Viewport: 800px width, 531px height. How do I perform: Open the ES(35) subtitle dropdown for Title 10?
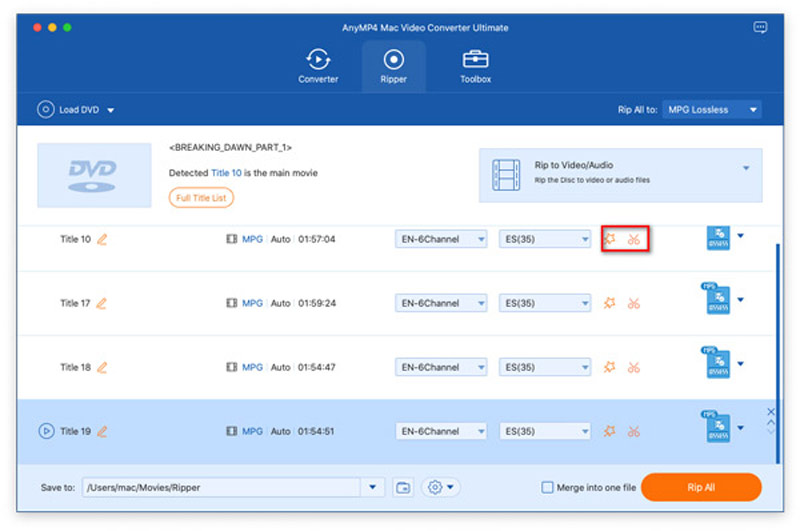pos(544,239)
